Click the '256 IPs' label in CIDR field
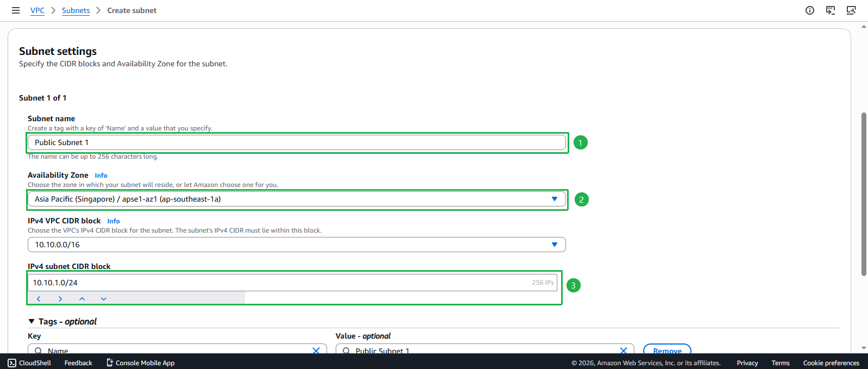This screenshot has width=868, height=369. (543, 283)
